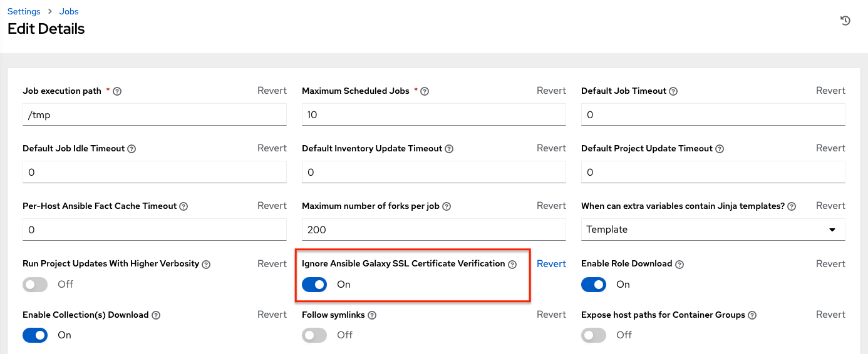Click the Job execution path input field
Viewport: 868px width, 354px height.
point(154,115)
